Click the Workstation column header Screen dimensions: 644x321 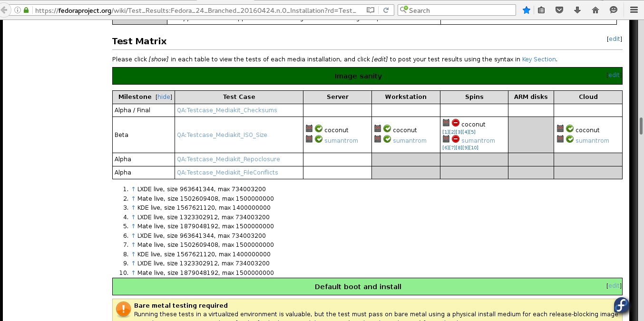point(406,97)
